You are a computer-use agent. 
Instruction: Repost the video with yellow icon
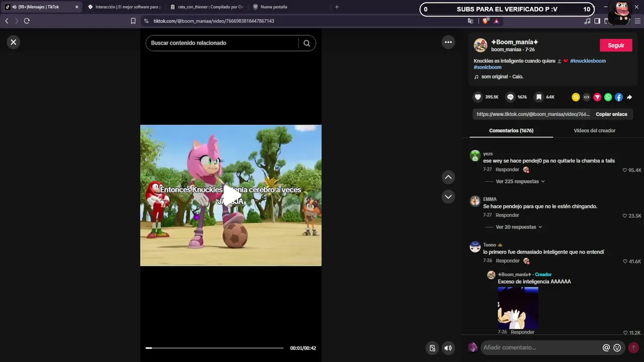[x=576, y=97]
